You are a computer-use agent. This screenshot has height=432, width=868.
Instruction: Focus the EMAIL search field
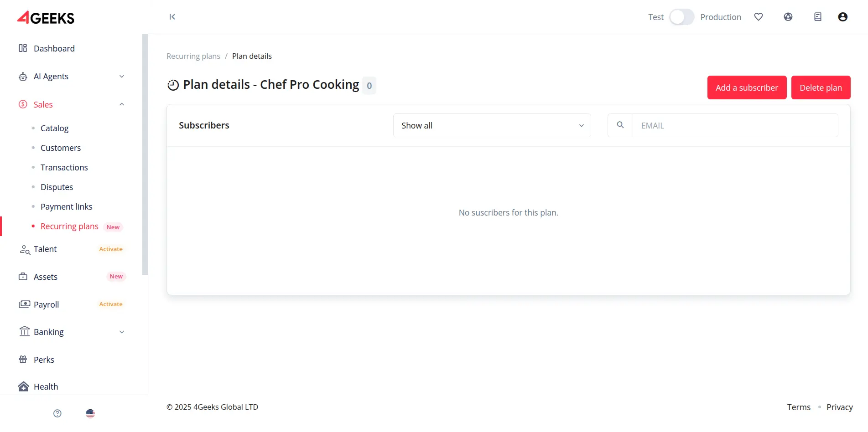pyautogui.click(x=735, y=125)
